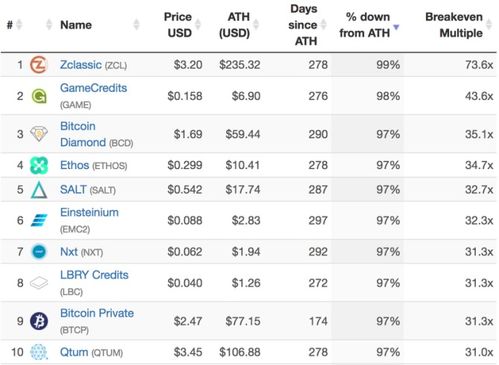Open the Zclassic (ZCL) link

tap(93, 65)
